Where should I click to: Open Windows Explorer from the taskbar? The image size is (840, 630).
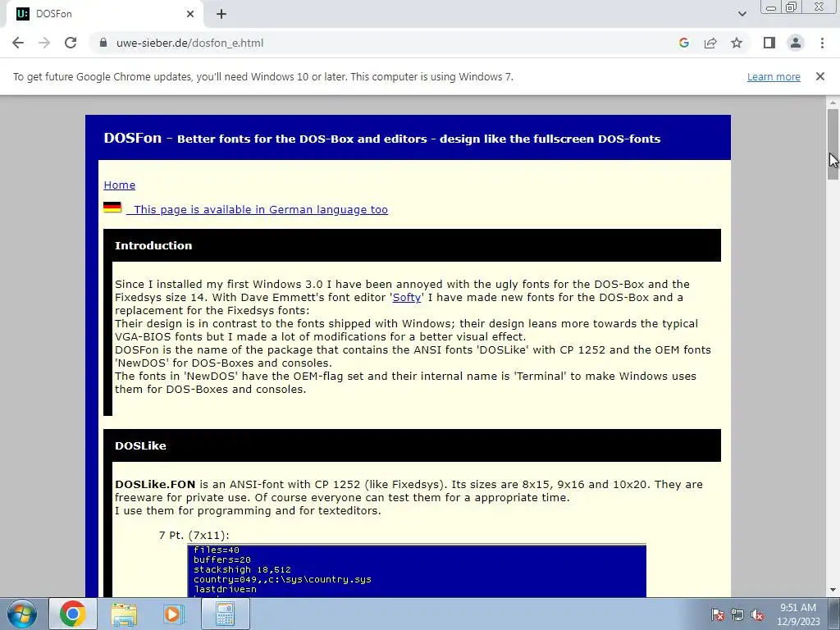pyautogui.click(x=124, y=614)
